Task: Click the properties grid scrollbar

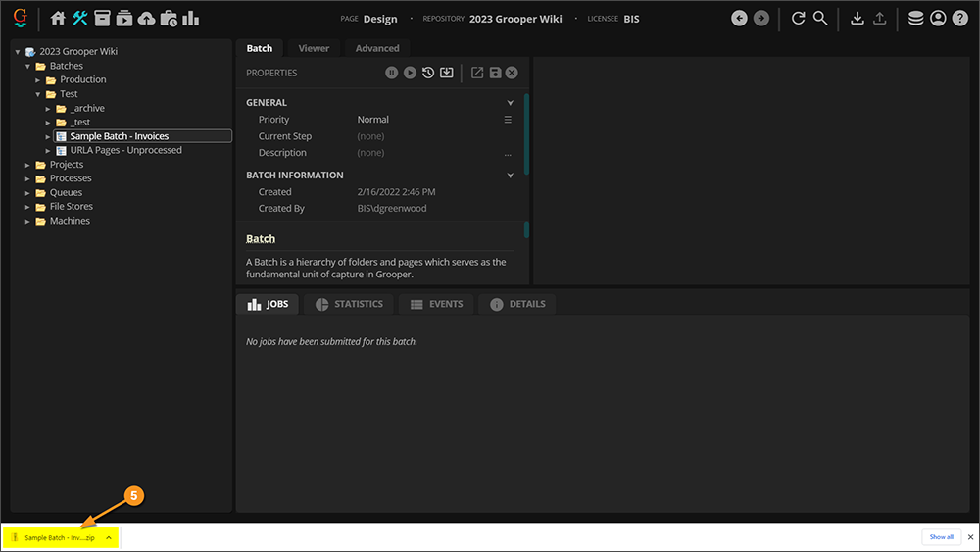Action: 526,134
